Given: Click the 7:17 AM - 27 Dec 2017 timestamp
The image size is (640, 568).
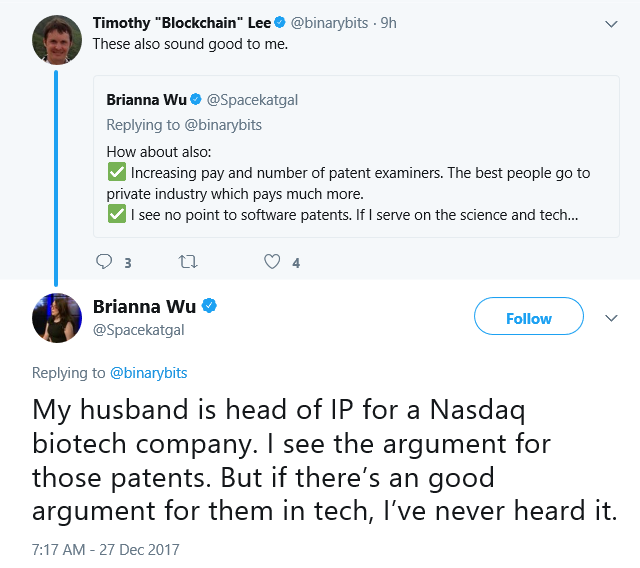Looking at the screenshot, I should coord(106,550).
